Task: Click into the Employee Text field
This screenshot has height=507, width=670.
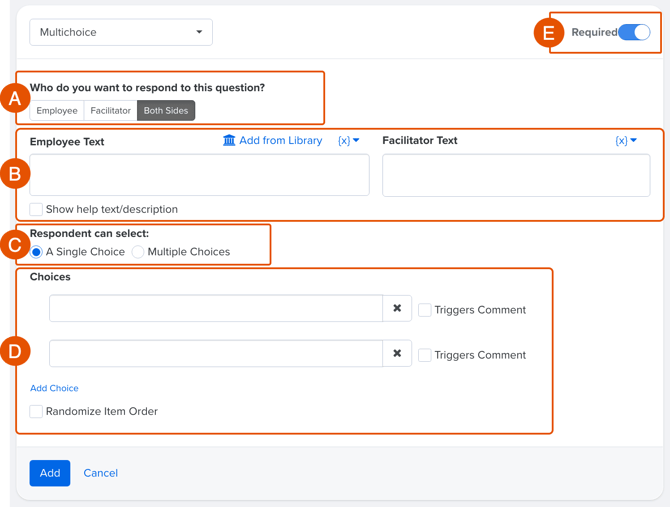Action: point(199,175)
